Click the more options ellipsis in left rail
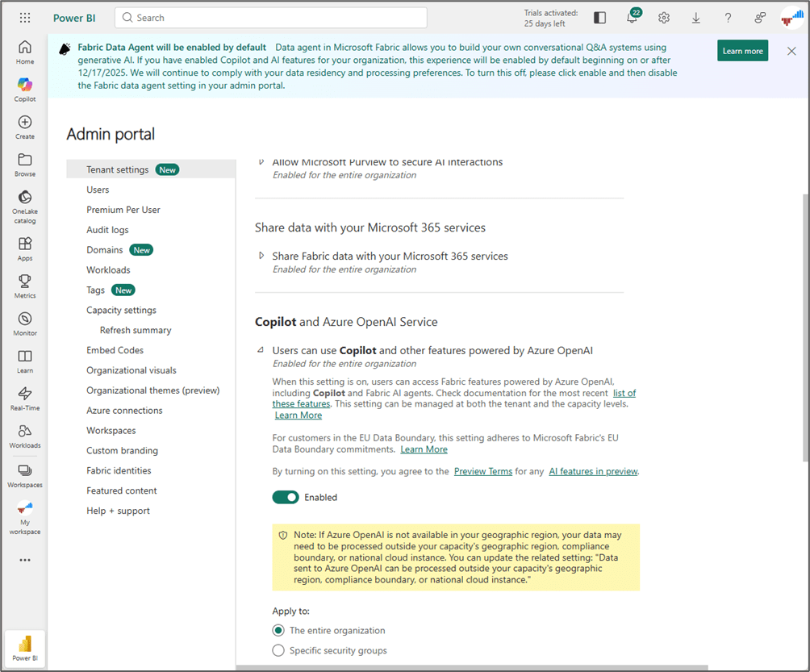Viewport: 810px width, 672px height. [25, 560]
